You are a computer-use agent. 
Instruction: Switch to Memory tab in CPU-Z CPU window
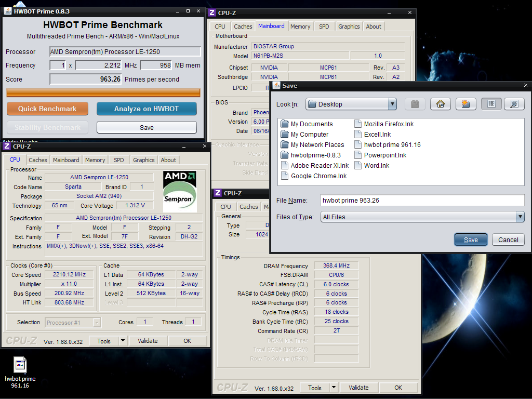95,160
